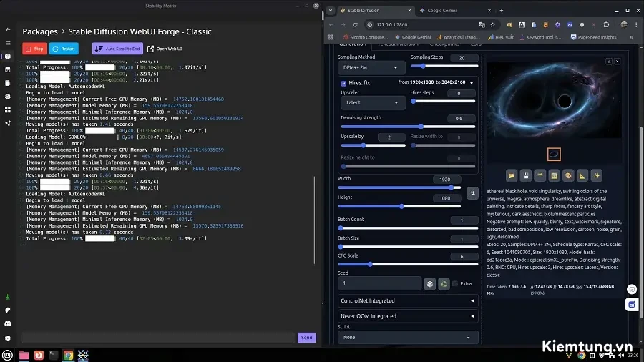Click the Generation tab

pyautogui.click(x=353, y=44)
